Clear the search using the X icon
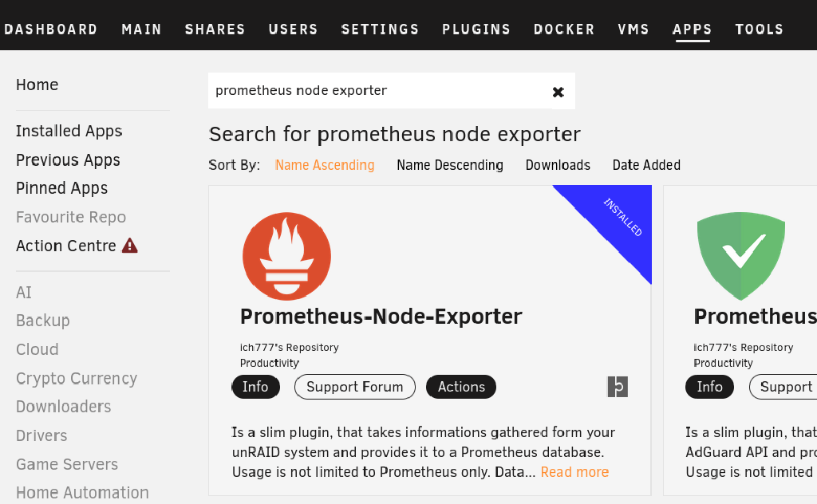817x504 pixels. 557,91
